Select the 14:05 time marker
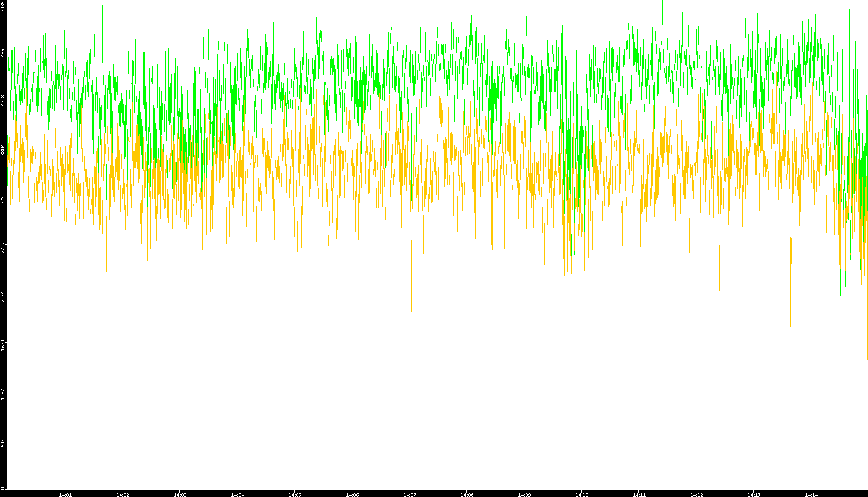Viewport: 868px width, 497px height. 295,494
